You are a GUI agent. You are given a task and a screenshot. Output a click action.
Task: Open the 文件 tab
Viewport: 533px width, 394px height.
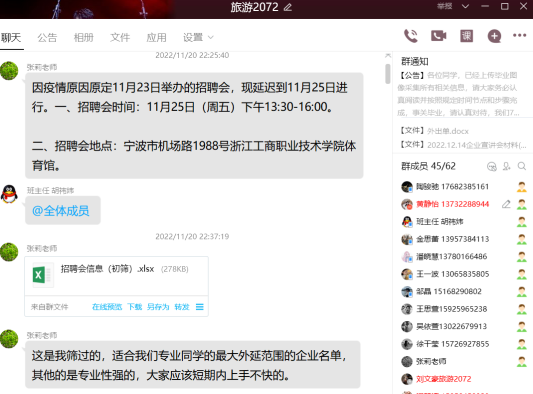(120, 37)
